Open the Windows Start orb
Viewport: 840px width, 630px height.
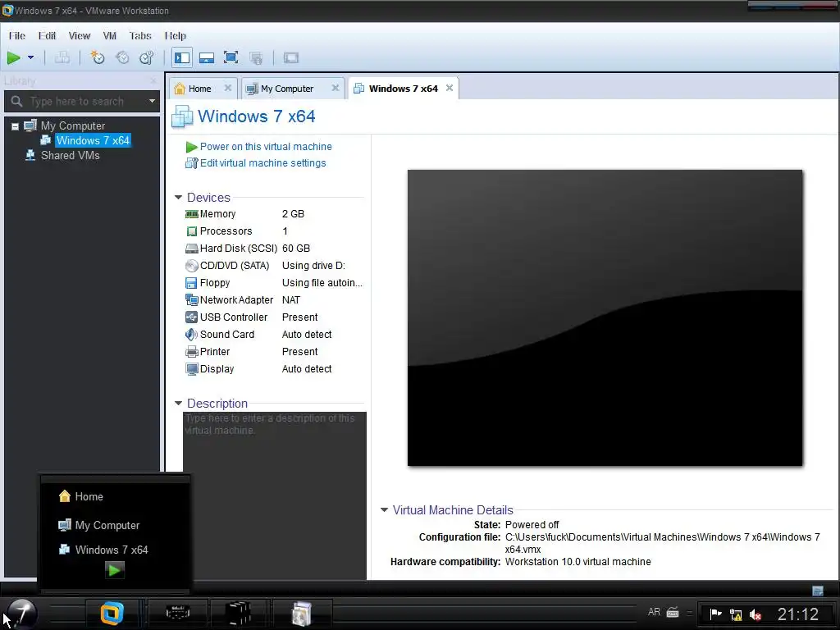[x=22, y=614]
